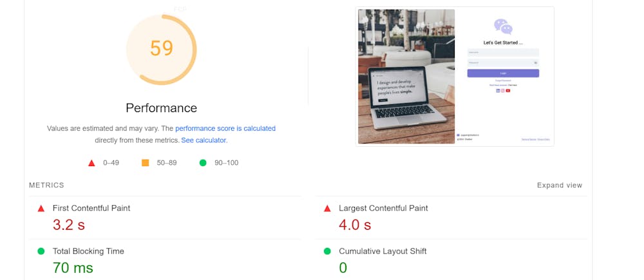644x280 pixels.
Task: Click the red triangle 0–49 legend icon
Action: [91, 163]
